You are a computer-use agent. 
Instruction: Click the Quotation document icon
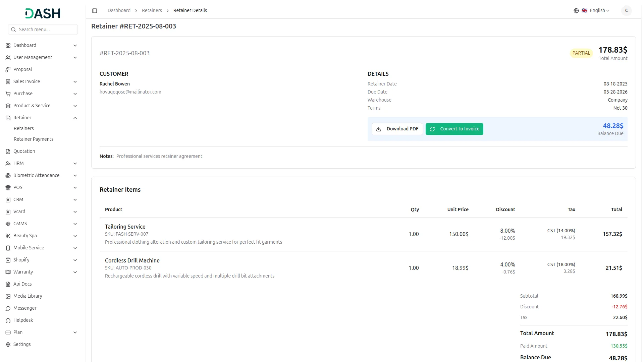coord(8,152)
